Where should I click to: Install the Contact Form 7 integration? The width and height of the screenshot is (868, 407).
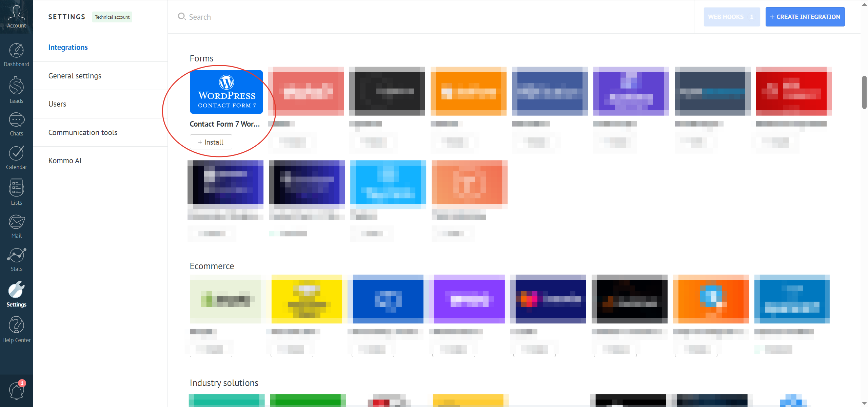pyautogui.click(x=211, y=142)
